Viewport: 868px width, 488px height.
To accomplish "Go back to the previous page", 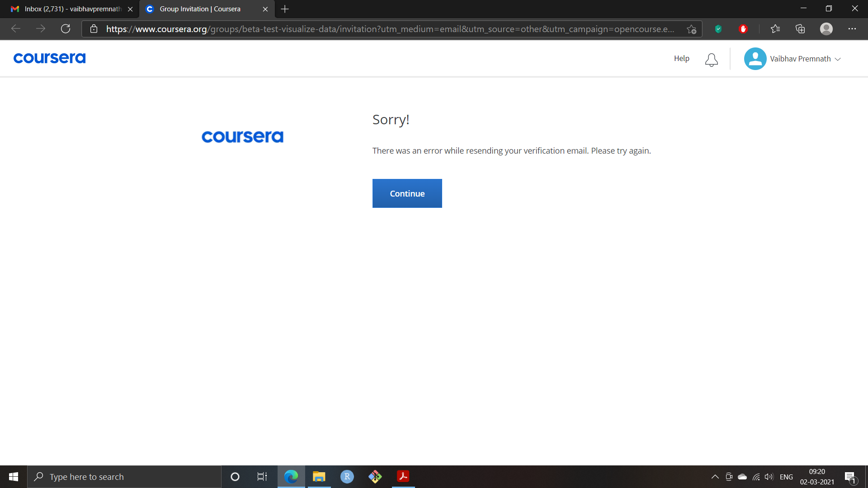I will pyautogui.click(x=16, y=29).
